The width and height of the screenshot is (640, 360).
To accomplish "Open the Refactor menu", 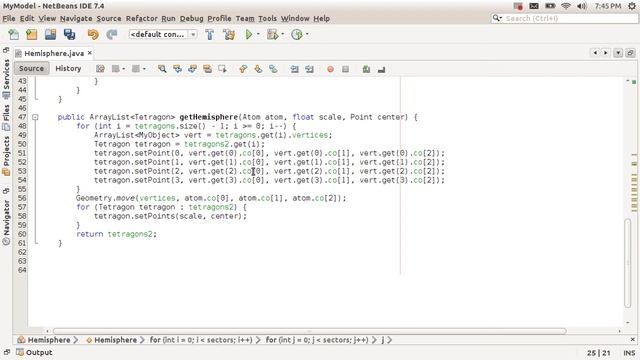I will click(141, 18).
